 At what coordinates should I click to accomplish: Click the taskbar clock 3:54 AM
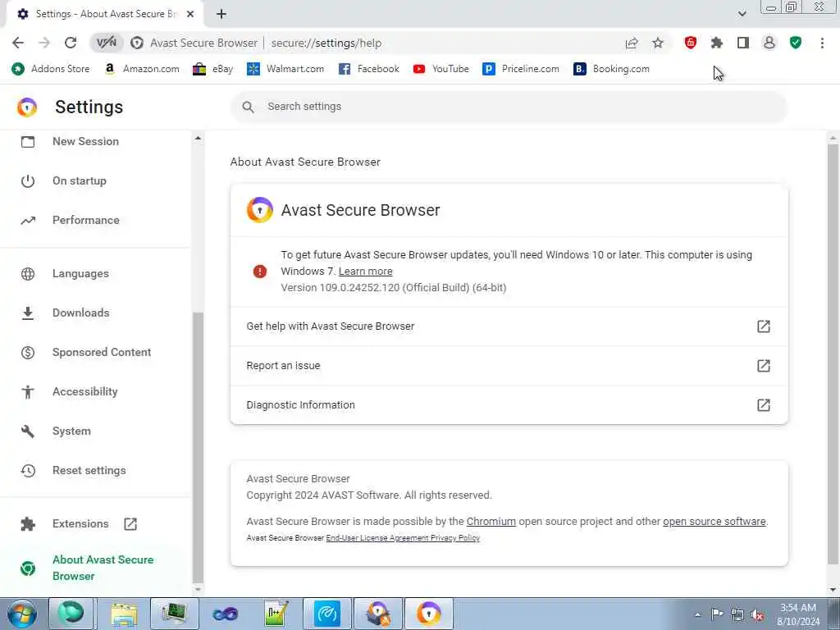click(797, 608)
